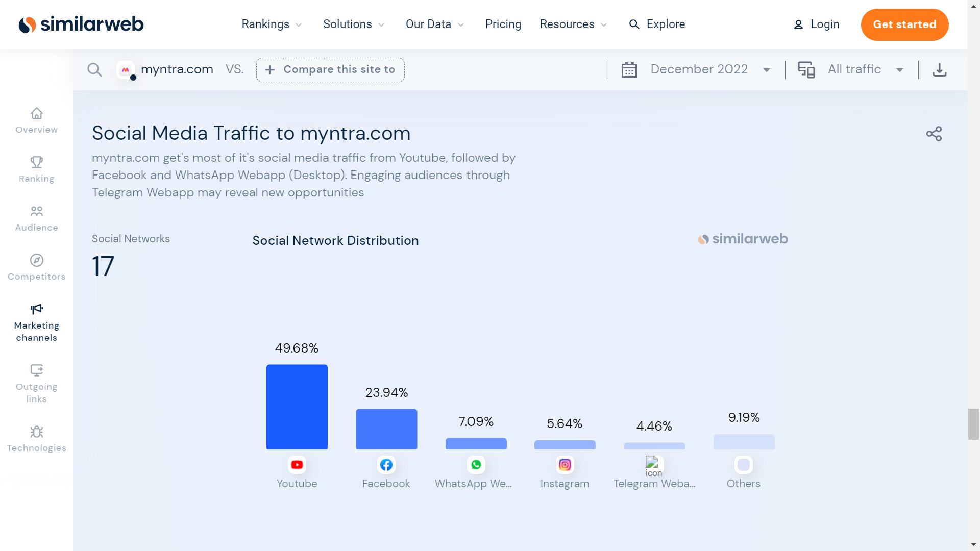Open Competitors section in sidebar

coord(37,268)
